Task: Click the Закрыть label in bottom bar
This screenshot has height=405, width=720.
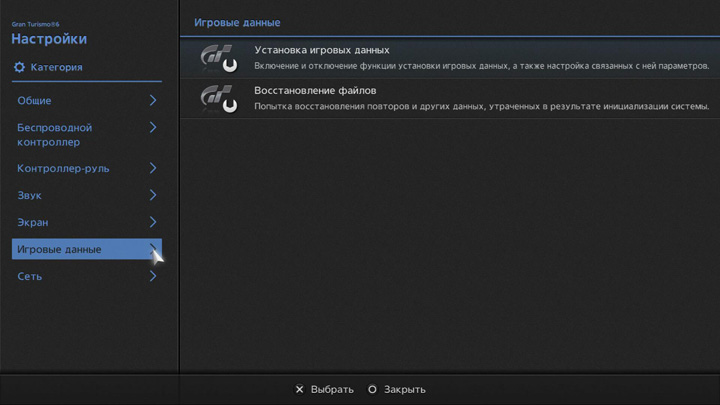Action: tap(404, 389)
